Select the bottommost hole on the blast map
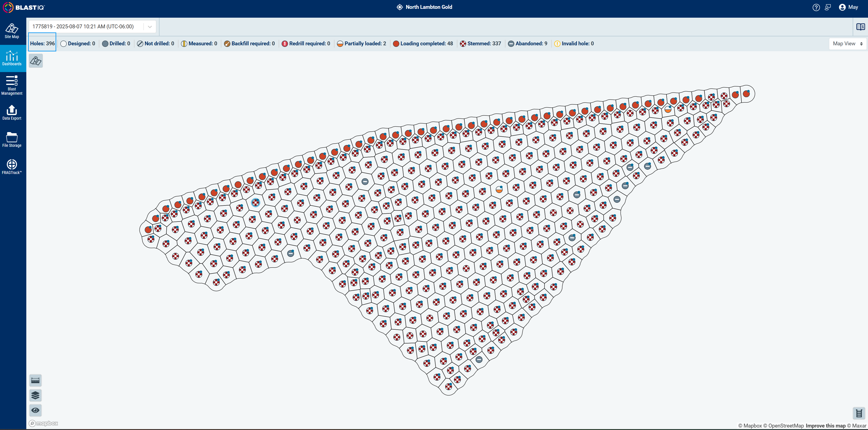 [449, 387]
